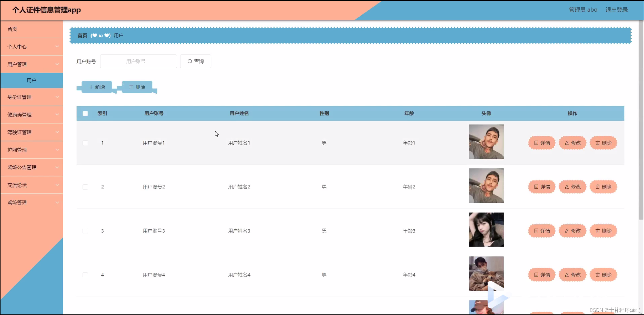Check the checkbox for row 3
Viewport: 644px width, 315px height.
(85, 231)
